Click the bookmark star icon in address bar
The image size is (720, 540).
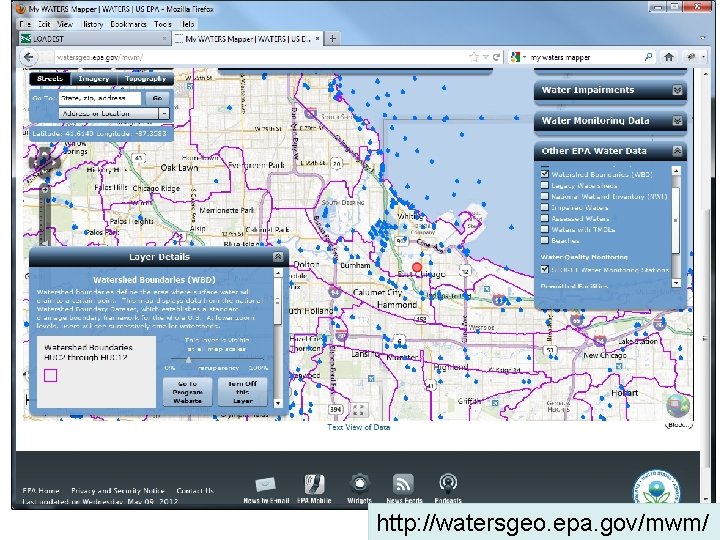[x=473, y=57]
